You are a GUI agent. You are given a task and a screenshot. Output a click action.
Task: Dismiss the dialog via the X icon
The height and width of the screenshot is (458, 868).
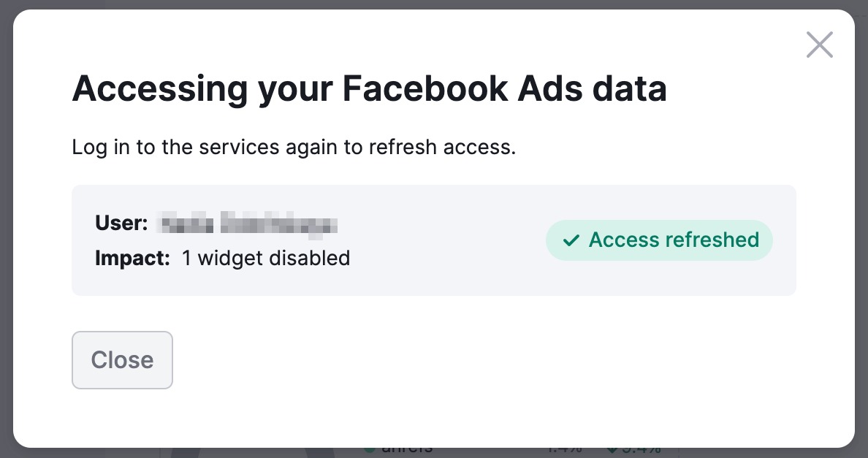(x=819, y=45)
